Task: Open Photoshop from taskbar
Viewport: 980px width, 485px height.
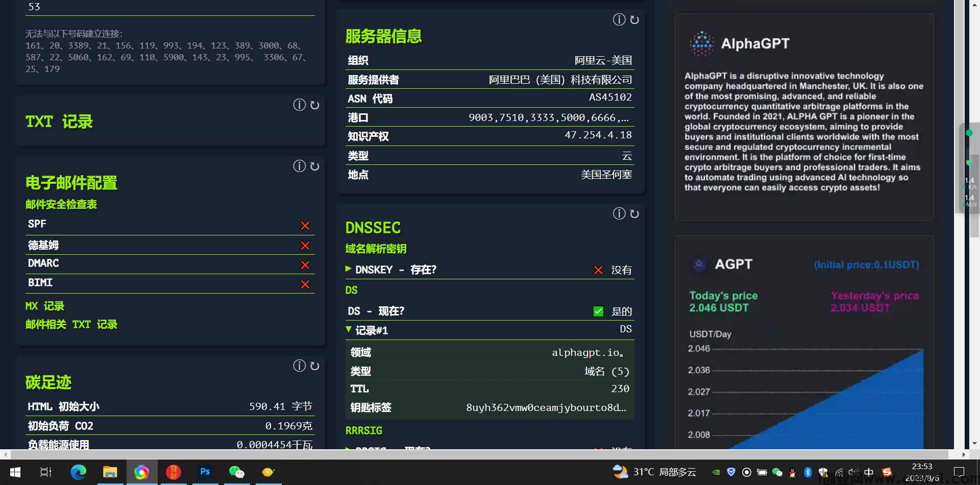Action: 205,472
